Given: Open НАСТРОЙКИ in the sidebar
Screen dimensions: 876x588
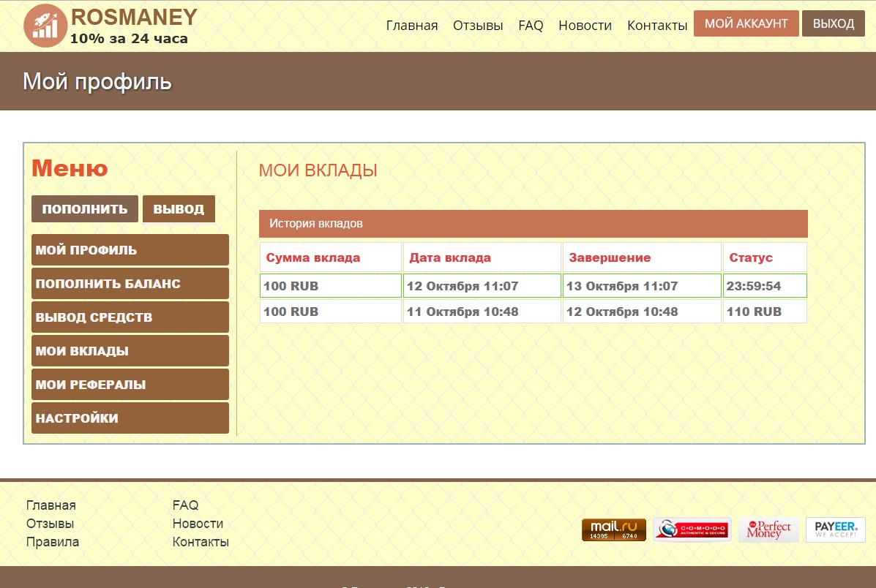Looking at the screenshot, I should pos(130,418).
